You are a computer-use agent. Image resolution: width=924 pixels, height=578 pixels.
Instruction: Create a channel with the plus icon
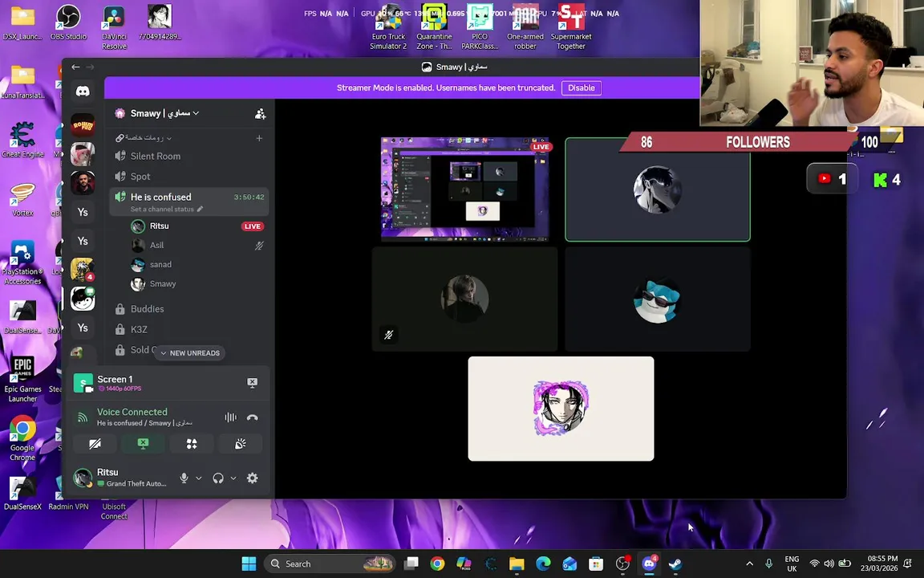point(259,138)
